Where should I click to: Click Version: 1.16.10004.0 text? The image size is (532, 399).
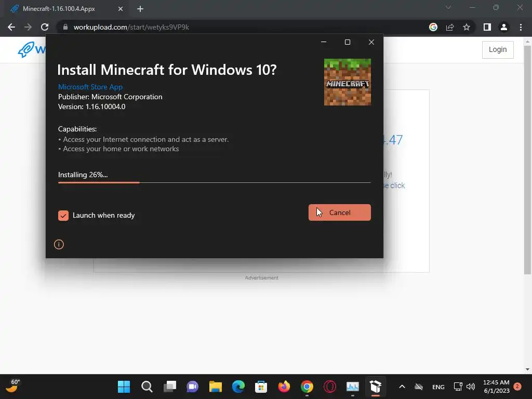click(91, 107)
